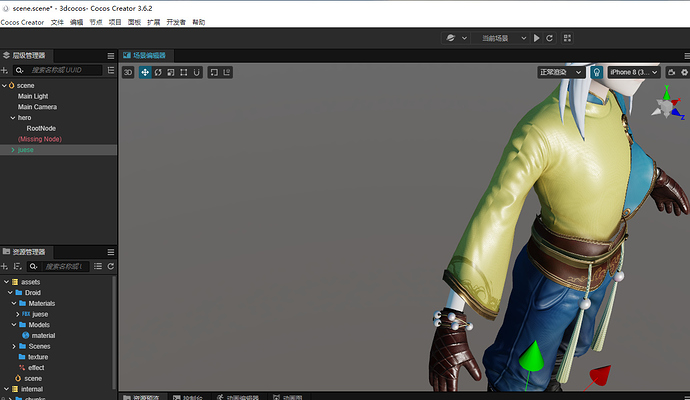Open scene editor panel menu
Screen dimensions: 690x400
(686, 56)
